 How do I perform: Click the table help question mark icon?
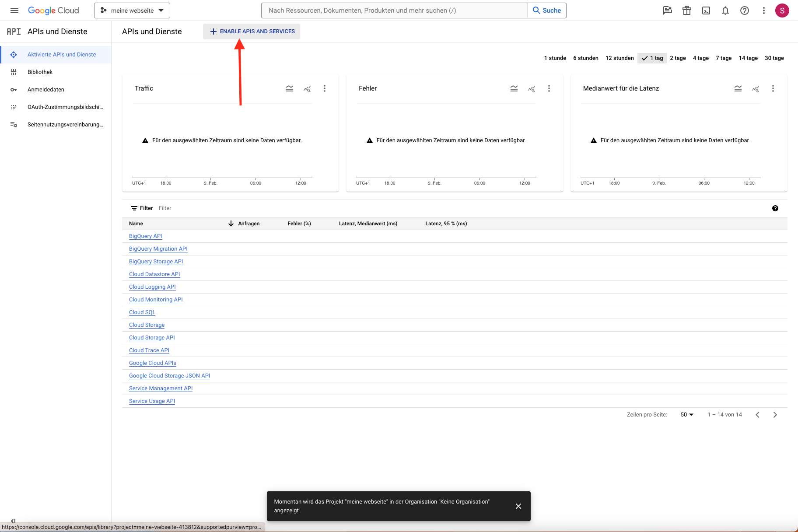click(x=775, y=208)
